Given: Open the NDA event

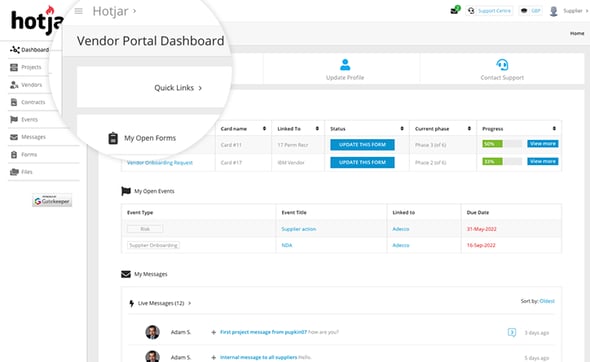Looking at the screenshot, I should (x=287, y=245).
